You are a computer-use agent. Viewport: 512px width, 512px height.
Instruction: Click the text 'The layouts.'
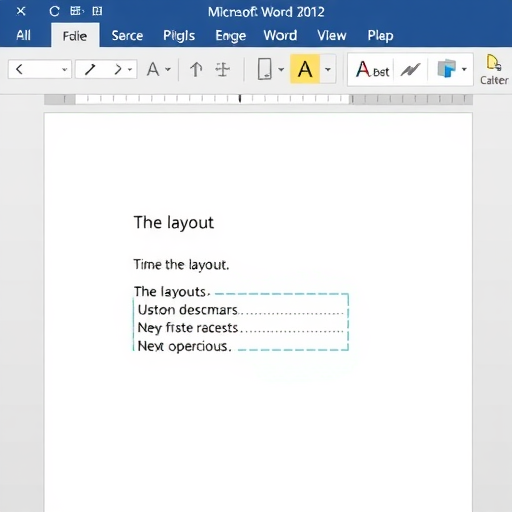tap(172, 292)
